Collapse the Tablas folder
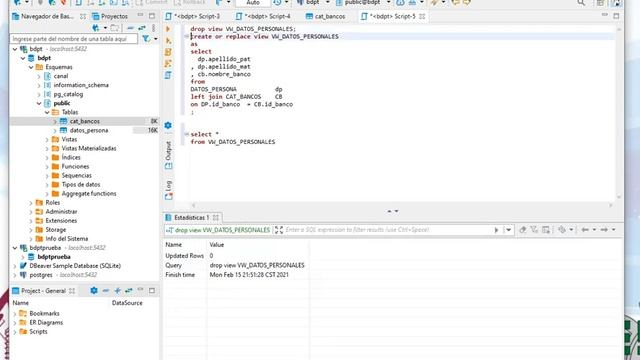The image size is (640, 360). coord(47,112)
